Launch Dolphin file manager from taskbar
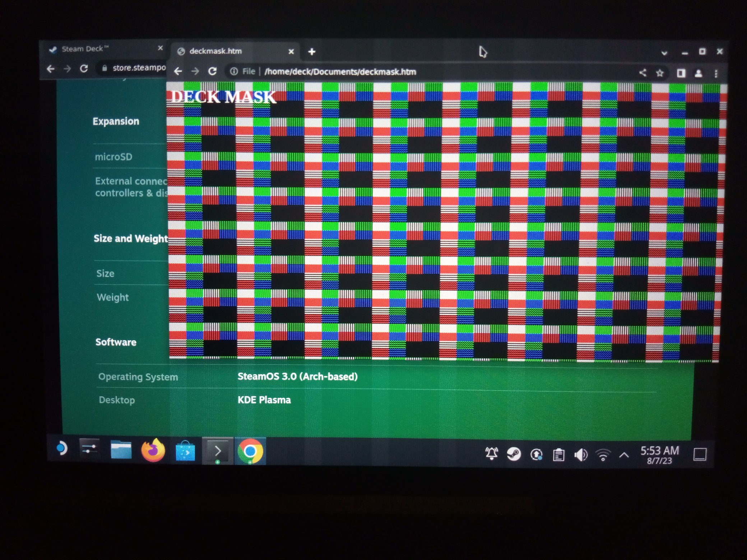This screenshot has height=560, width=747. 121,449
